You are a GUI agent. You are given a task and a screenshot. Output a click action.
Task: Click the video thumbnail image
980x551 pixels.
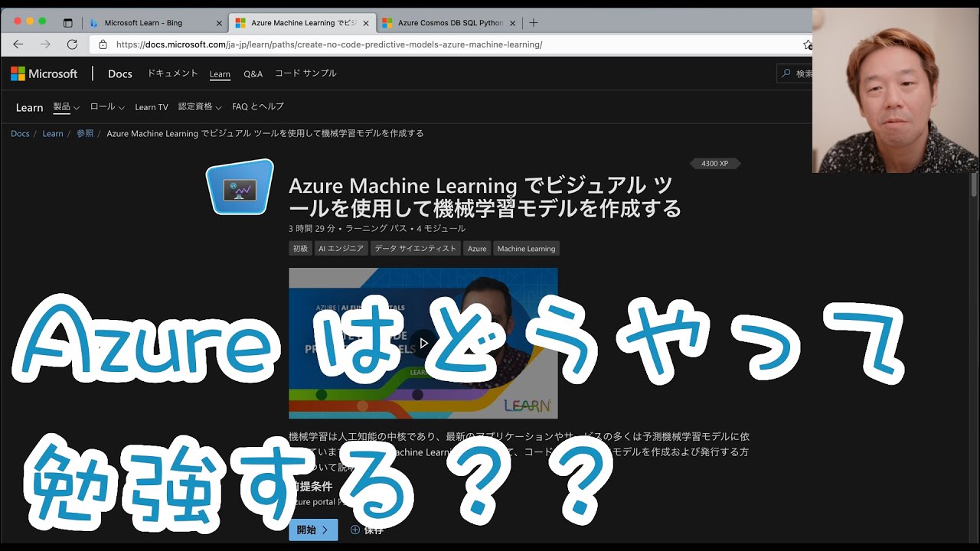click(x=423, y=343)
